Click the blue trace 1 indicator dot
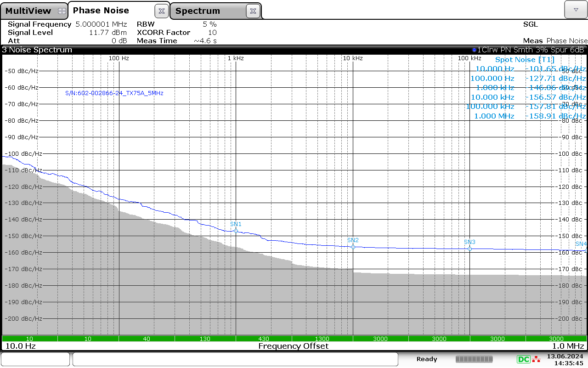 click(474, 50)
